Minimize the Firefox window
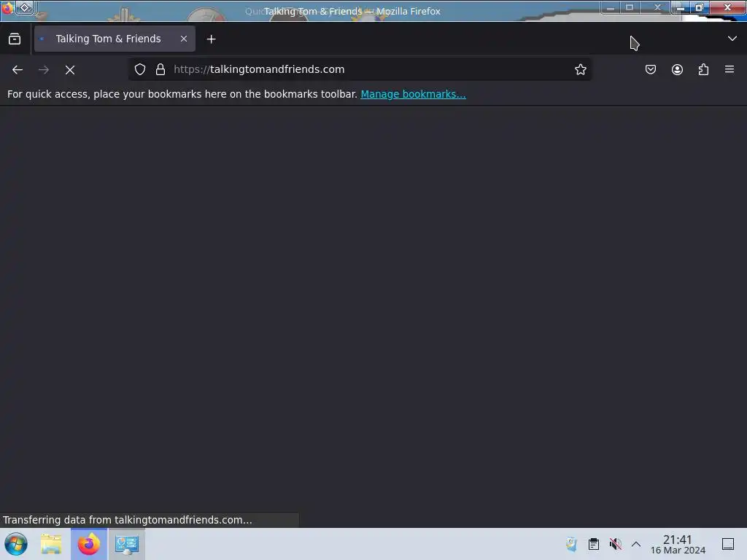The height and width of the screenshot is (560, 747). tap(681, 7)
